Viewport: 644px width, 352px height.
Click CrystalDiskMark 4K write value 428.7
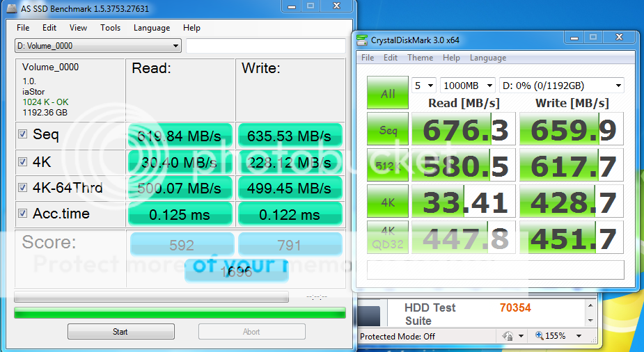pyautogui.click(x=572, y=201)
